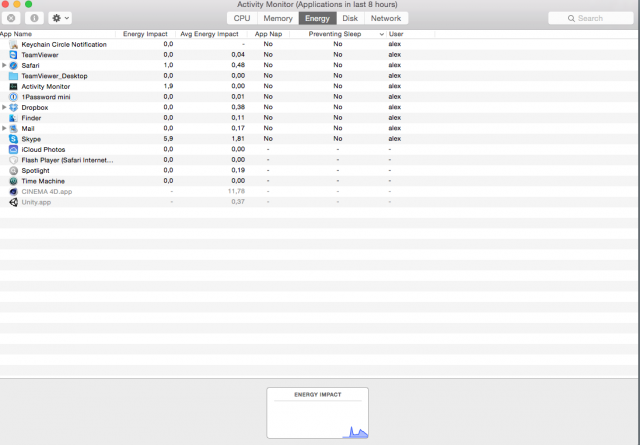Click the magnifier icon in Search
The height and width of the screenshot is (445, 640).
[x=571, y=18]
